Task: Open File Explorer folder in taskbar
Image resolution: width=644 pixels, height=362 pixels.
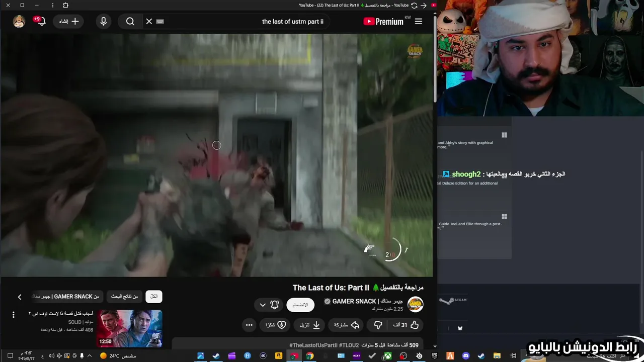Action: pyautogui.click(x=497, y=356)
